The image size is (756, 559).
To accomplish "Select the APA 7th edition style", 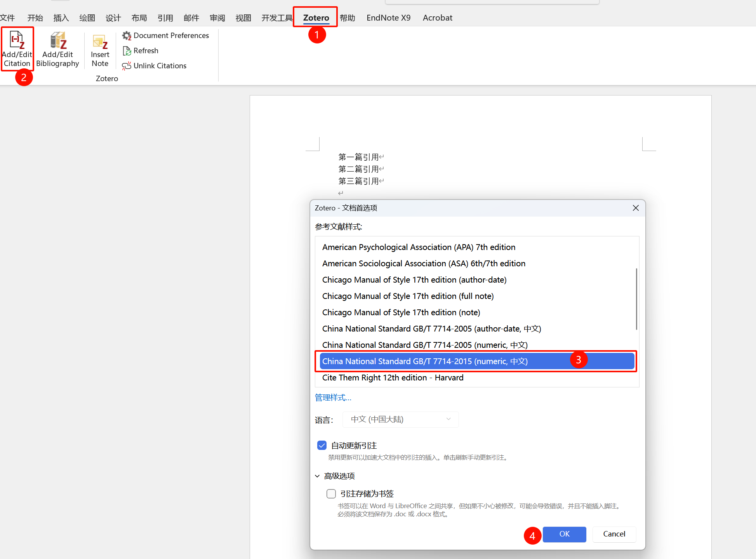I will click(x=419, y=247).
